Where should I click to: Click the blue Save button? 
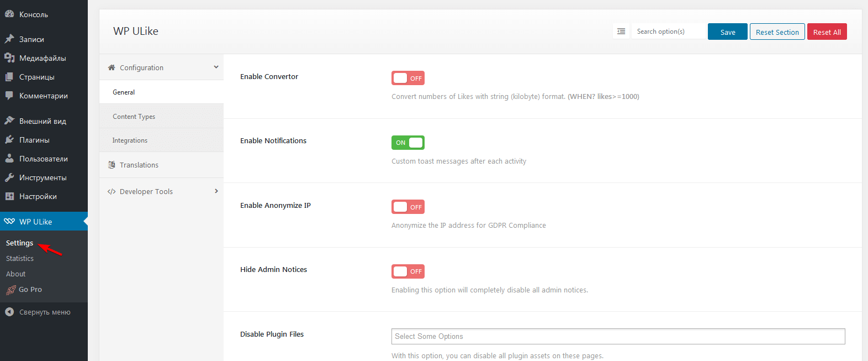coord(728,32)
